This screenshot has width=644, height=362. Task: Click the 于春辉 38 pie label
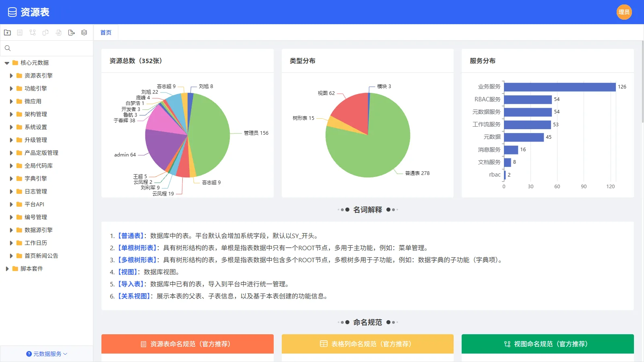click(124, 121)
